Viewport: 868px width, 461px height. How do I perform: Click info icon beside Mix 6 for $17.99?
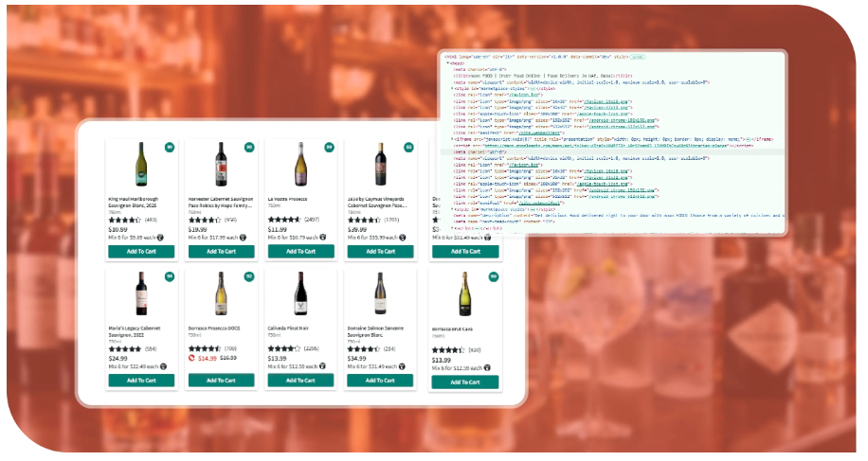tap(243, 238)
